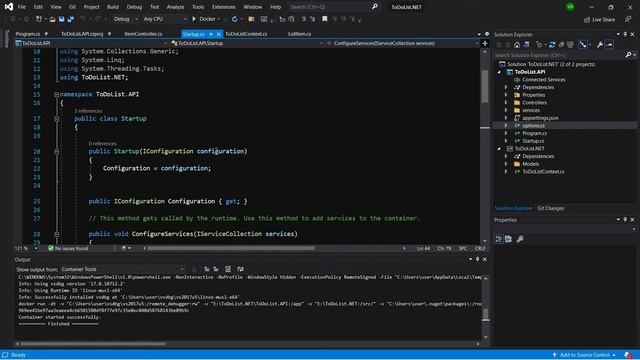Click the Hot Reload restart icon
The image size is (640, 360).
[x=234, y=19]
